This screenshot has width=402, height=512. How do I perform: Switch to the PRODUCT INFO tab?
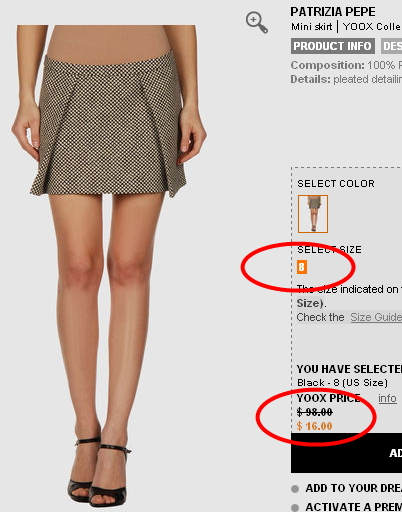pyautogui.click(x=333, y=46)
